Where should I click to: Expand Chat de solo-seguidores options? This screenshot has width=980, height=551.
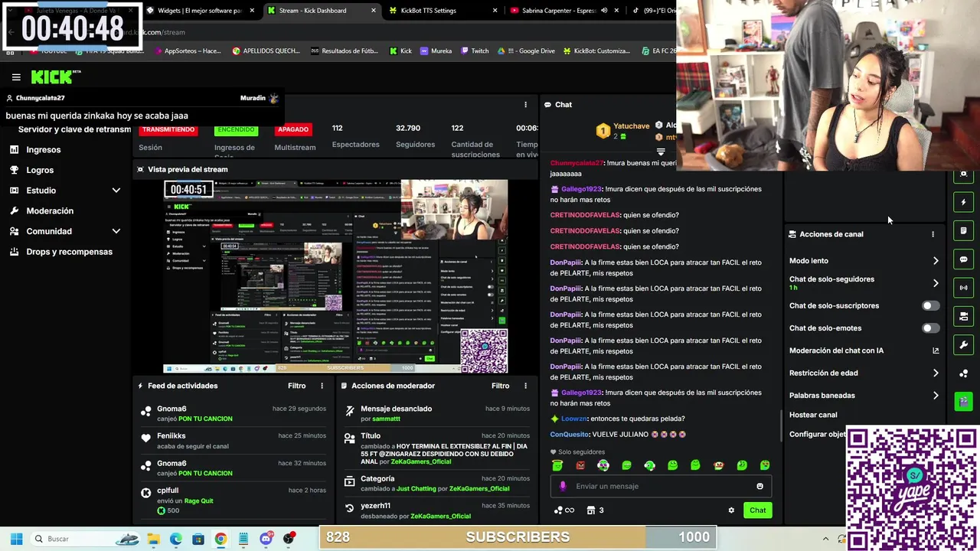[936, 283]
